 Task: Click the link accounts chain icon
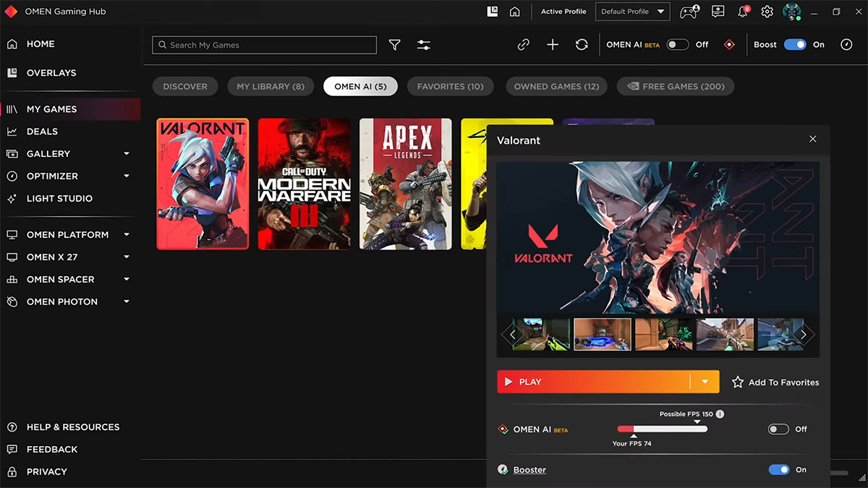click(x=524, y=45)
